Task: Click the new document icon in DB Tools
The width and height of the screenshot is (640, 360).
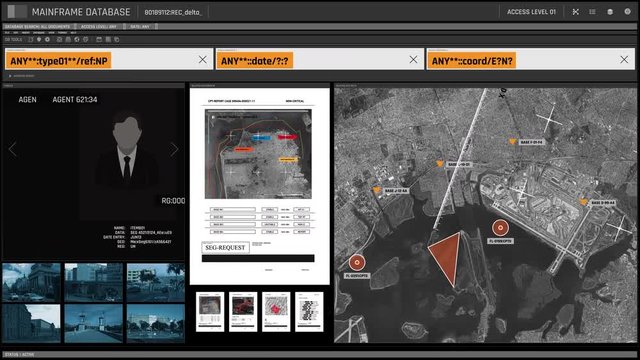Action: click(31, 40)
